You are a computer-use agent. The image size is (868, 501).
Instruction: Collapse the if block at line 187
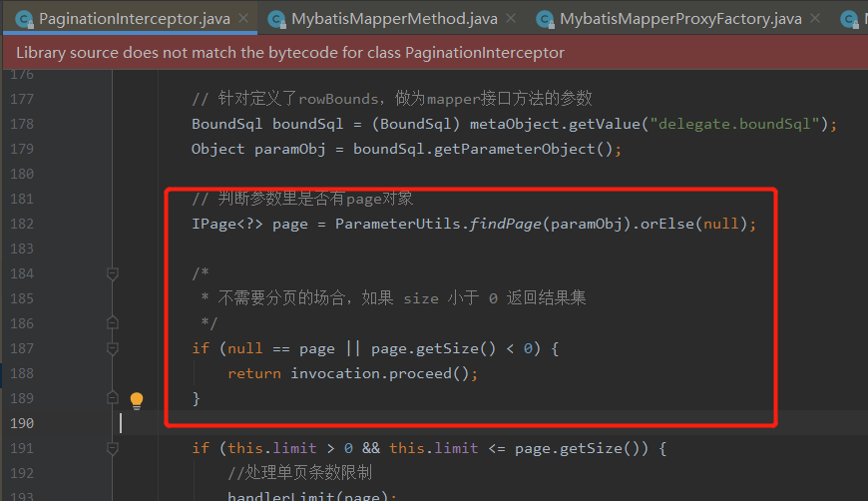113,348
